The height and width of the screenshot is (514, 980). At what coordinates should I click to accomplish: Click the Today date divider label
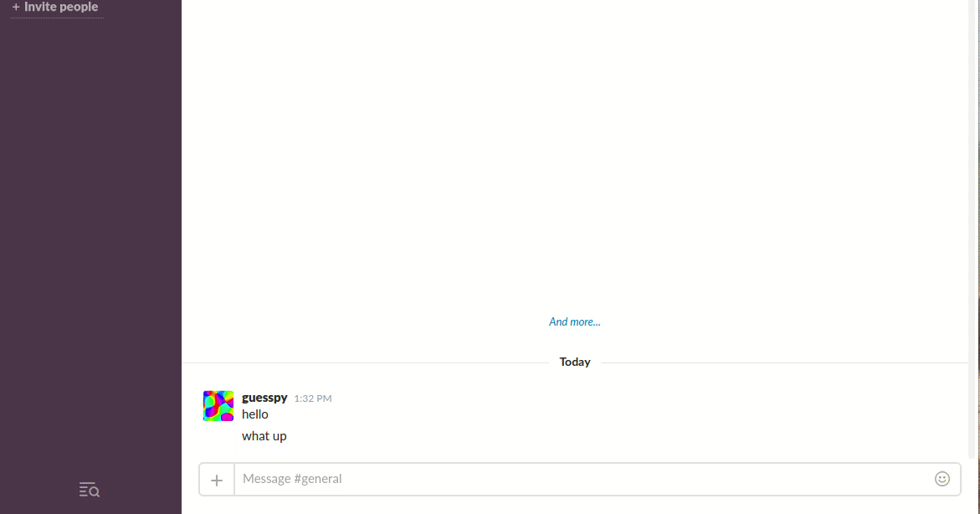[x=574, y=362]
